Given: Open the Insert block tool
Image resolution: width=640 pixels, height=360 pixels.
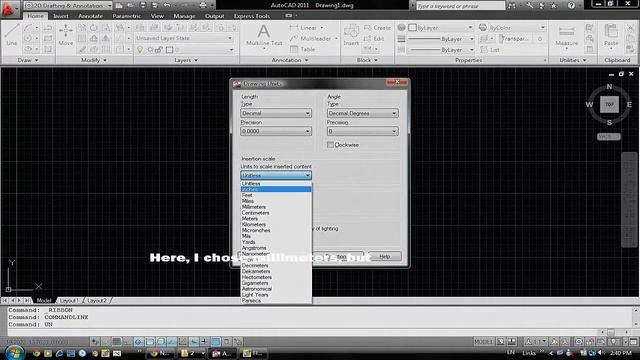Looking at the screenshot, I should pos(351,35).
